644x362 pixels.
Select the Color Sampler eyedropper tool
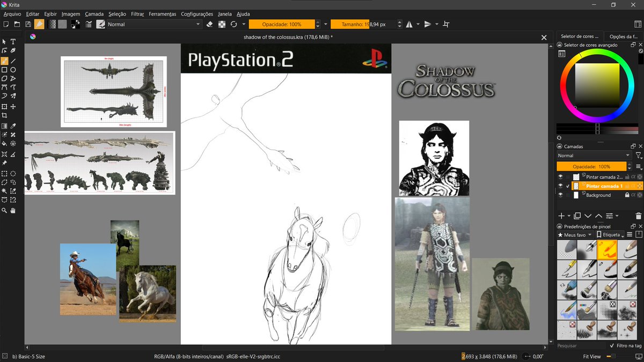(x=13, y=126)
